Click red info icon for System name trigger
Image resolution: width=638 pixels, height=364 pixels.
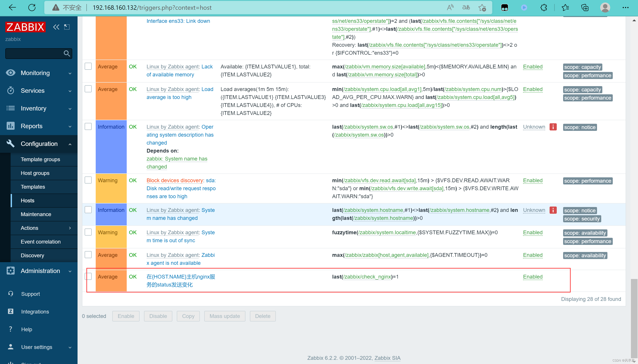pos(553,210)
